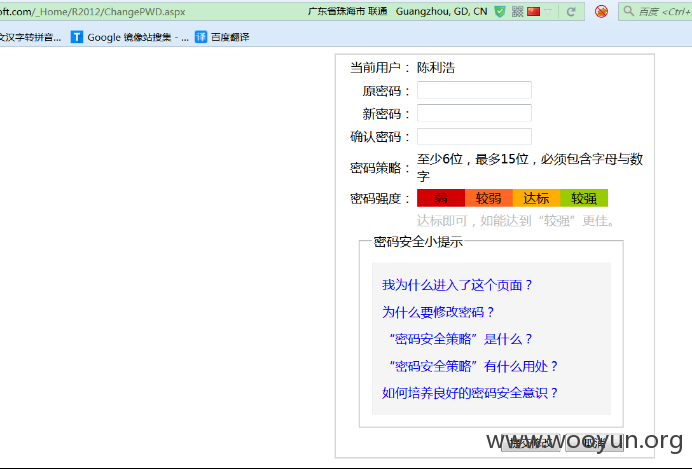Open link “密码安全策略”是什么？
Viewport: 692px width, 469px height.
tap(461, 339)
